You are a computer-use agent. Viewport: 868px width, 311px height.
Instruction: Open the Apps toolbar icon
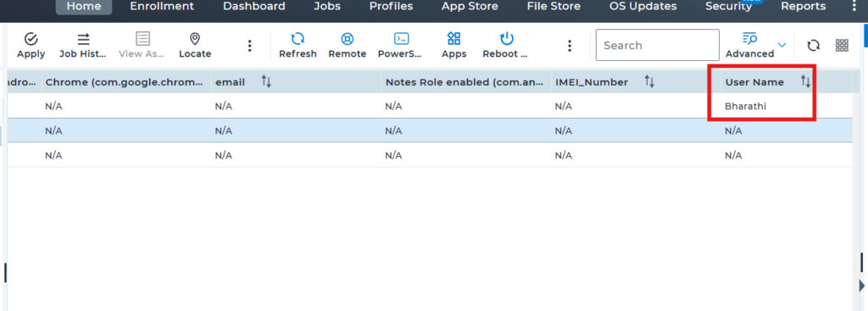454,39
